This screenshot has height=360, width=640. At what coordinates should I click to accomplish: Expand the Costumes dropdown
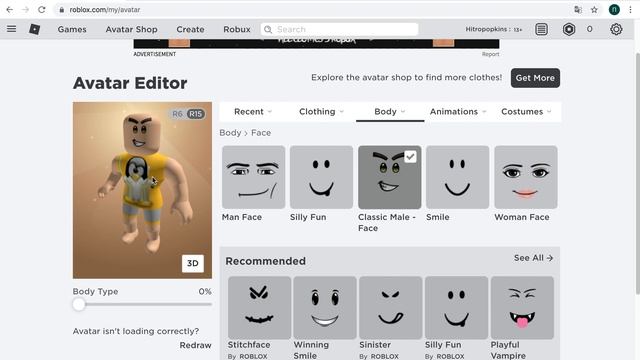[x=526, y=111]
